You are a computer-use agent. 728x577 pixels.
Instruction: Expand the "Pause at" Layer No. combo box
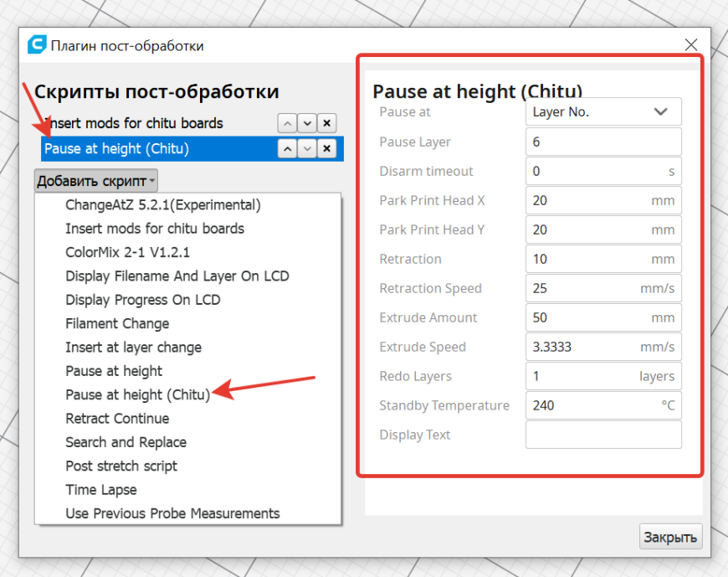(x=603, y=112)
